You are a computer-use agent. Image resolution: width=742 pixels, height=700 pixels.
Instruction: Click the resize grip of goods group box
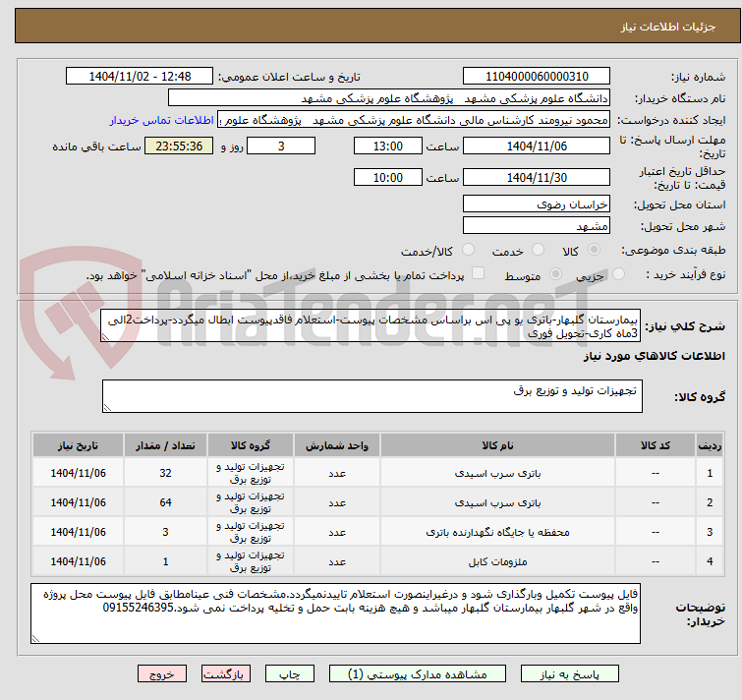click(x=107, y=407)
